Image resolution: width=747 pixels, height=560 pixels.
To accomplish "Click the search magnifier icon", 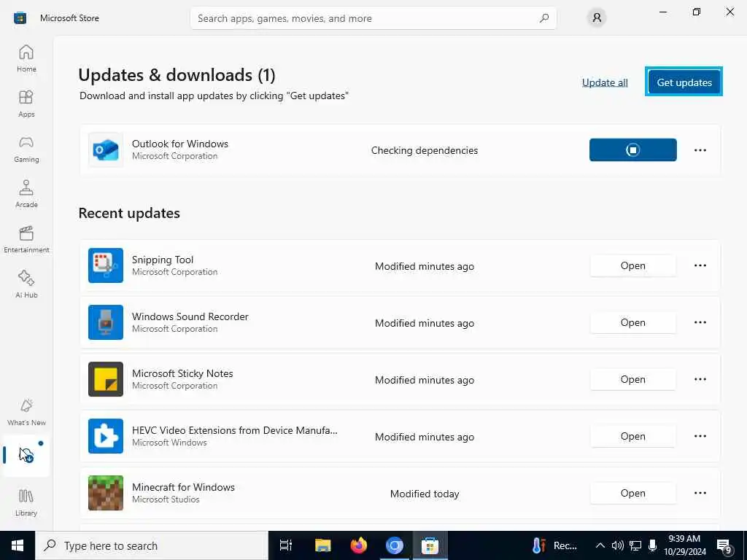I will click(x=544, y=18).
